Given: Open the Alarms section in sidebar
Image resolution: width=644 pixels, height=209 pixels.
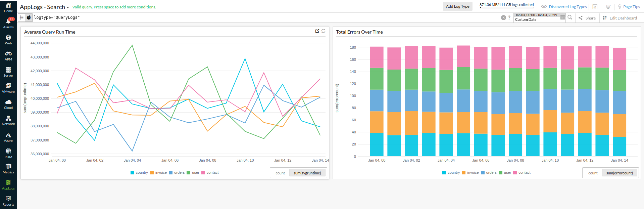Looking at the screenshot, I should (8, 23).
